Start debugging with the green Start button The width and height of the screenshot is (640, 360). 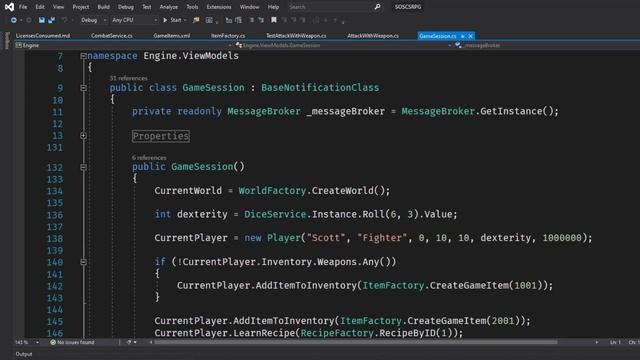pos(172,20)
